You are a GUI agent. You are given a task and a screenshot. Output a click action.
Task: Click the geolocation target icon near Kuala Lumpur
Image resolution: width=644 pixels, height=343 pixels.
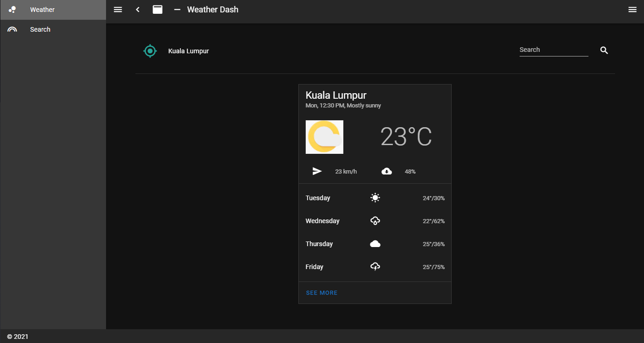[150, 51]
